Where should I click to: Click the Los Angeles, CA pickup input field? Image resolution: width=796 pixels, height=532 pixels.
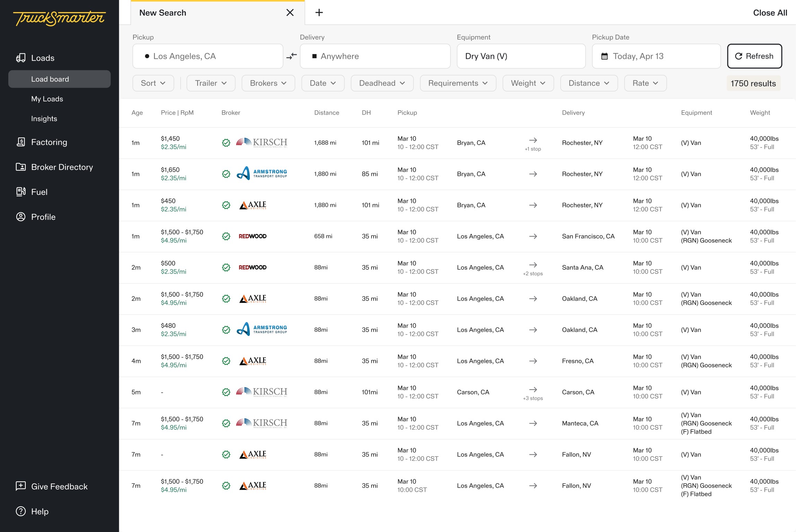tap(208, 56)
